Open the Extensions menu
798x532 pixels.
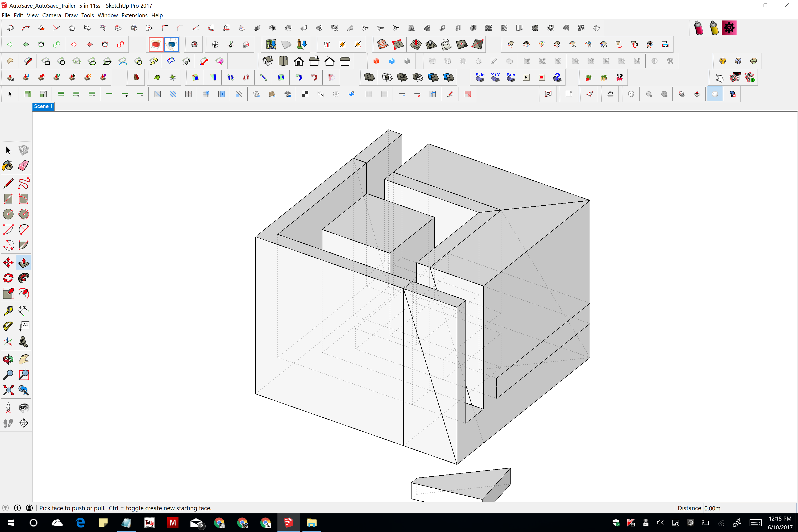click(x=134, y=15)
